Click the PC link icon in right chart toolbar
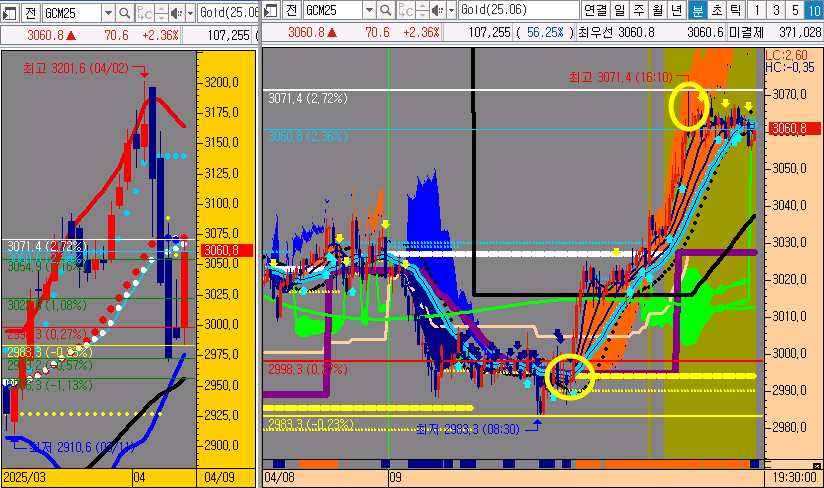 [406, 11]
